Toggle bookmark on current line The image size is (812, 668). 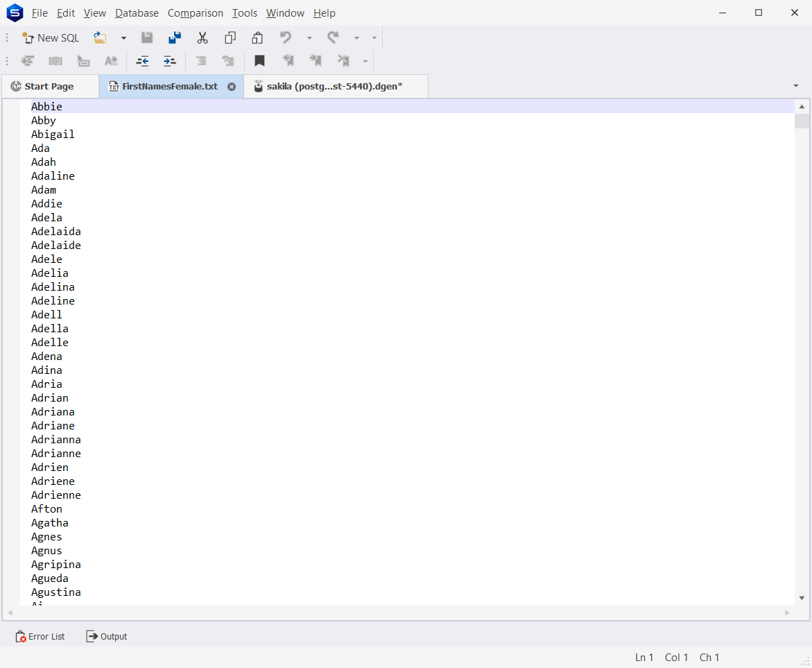tap(259, 60)
